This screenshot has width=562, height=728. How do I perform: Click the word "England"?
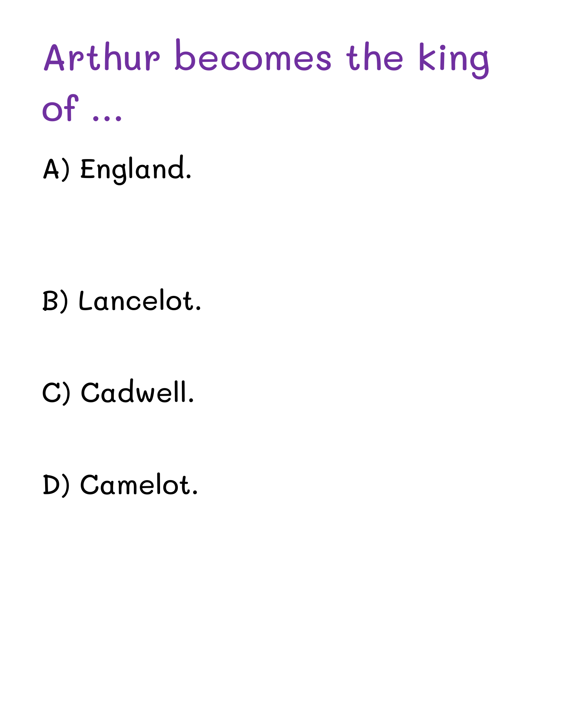[x=132, y=169]
